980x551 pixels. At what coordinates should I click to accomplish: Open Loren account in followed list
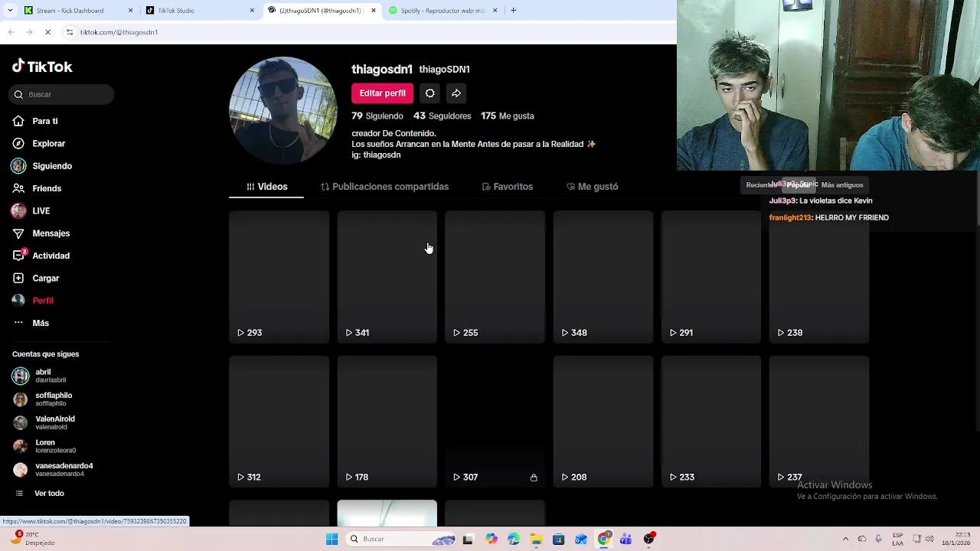pos(46,446)
